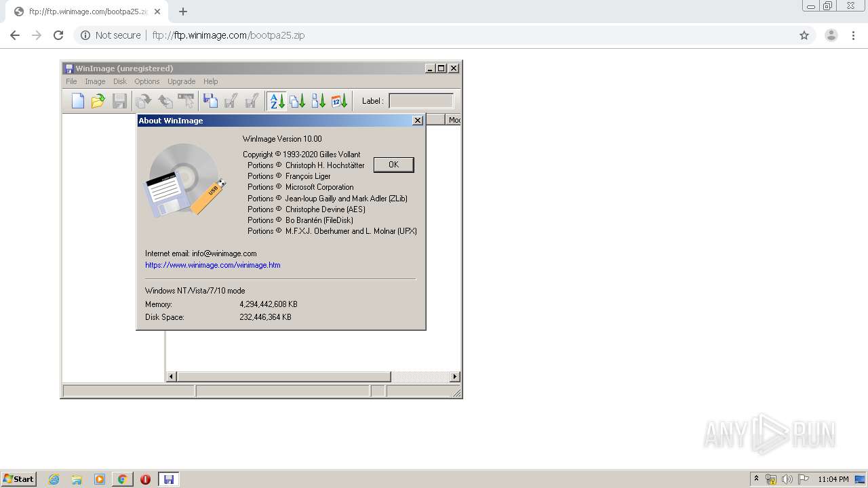Screen dimensions: 868x488
Task: Sort files by name A-Z icon
Action: point(277,101)
